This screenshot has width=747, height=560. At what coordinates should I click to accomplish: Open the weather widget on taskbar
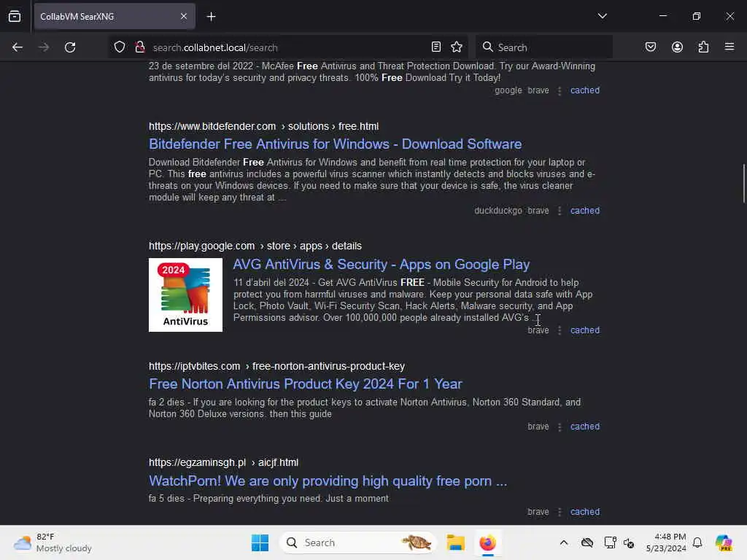point(53,542)
